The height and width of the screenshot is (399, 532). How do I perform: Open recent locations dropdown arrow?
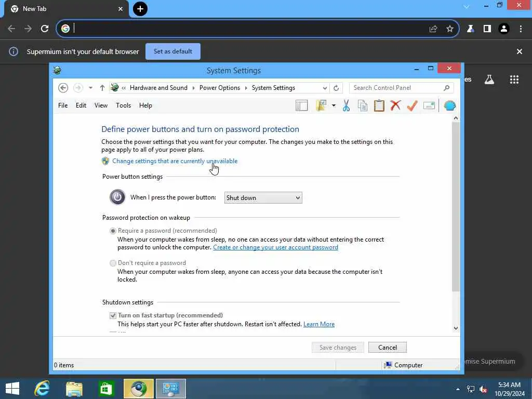click(90, 88)
